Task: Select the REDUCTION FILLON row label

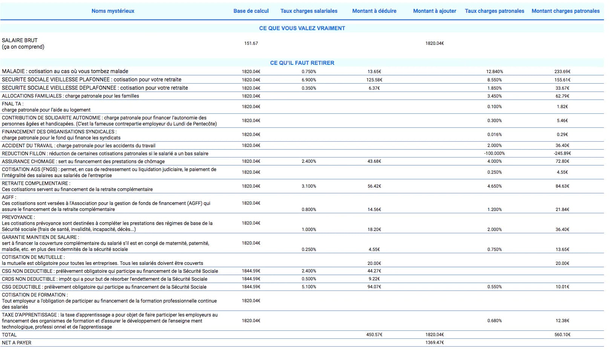Action: (x=105, y=153)
